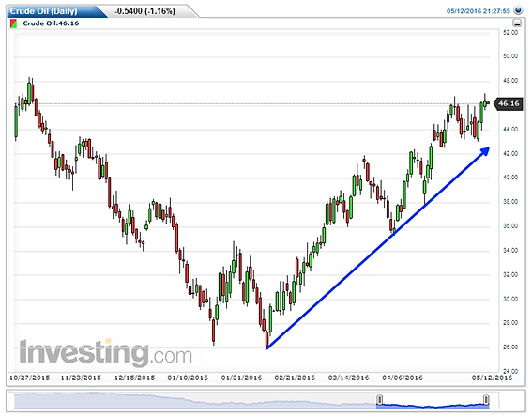Click the 10/27/2015 date axis label
532x417 pixels.
pyautogui.click(x=29, y=378)
